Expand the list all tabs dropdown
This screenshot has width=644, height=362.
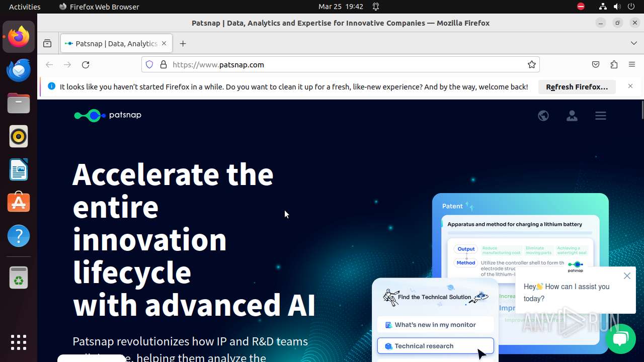click(x=634, y=44)
